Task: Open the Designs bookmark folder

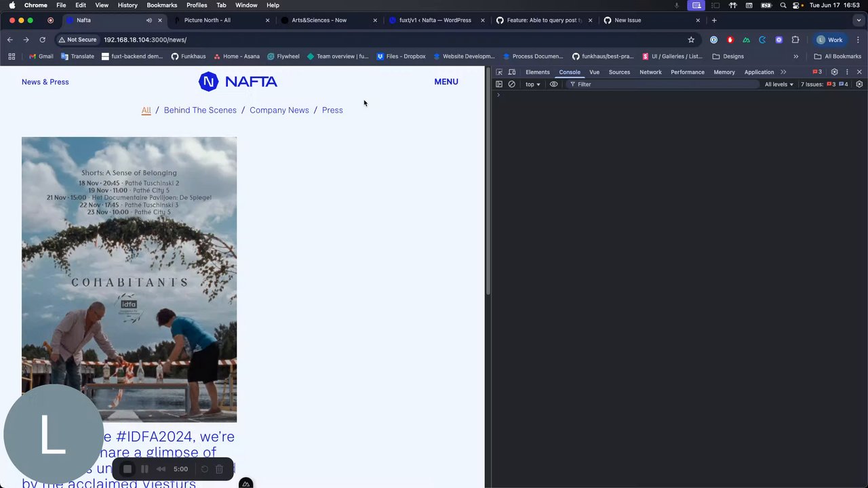Action: (728, 56)
